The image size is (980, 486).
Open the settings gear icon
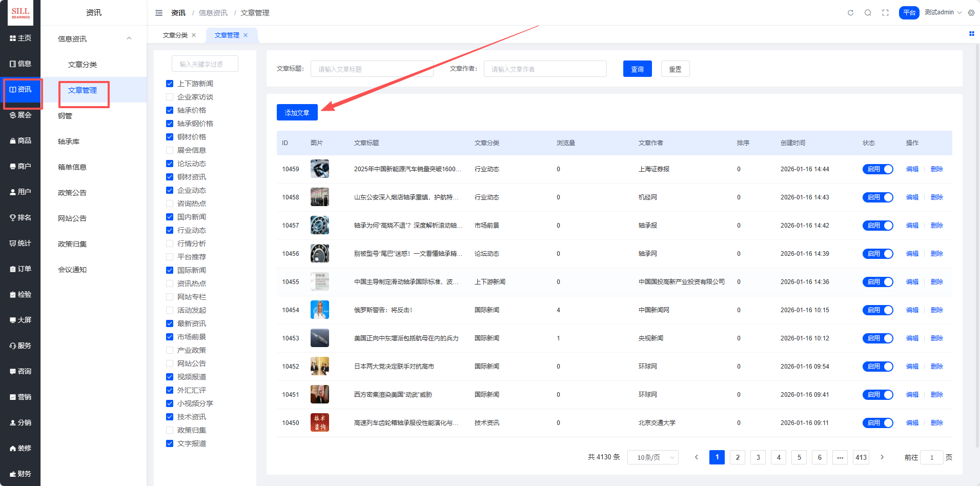971,13
